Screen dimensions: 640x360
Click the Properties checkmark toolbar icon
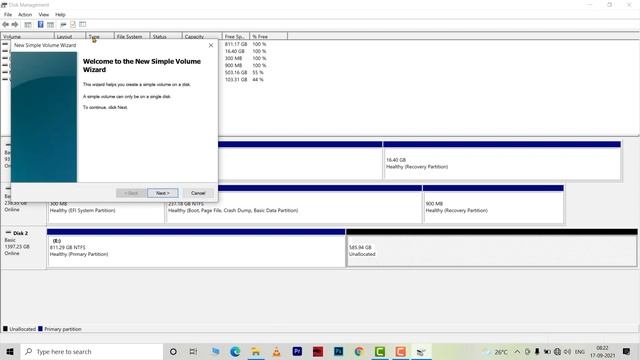pos(73,24)
